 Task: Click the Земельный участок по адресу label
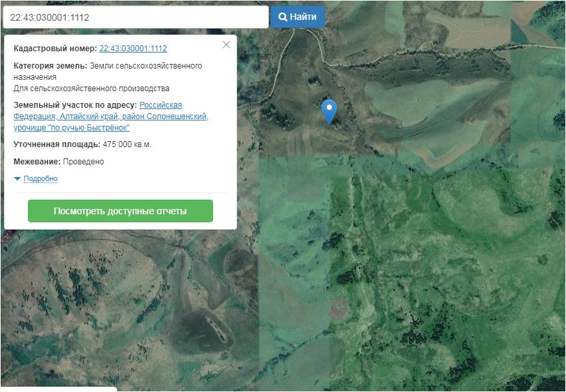point(75,105)
